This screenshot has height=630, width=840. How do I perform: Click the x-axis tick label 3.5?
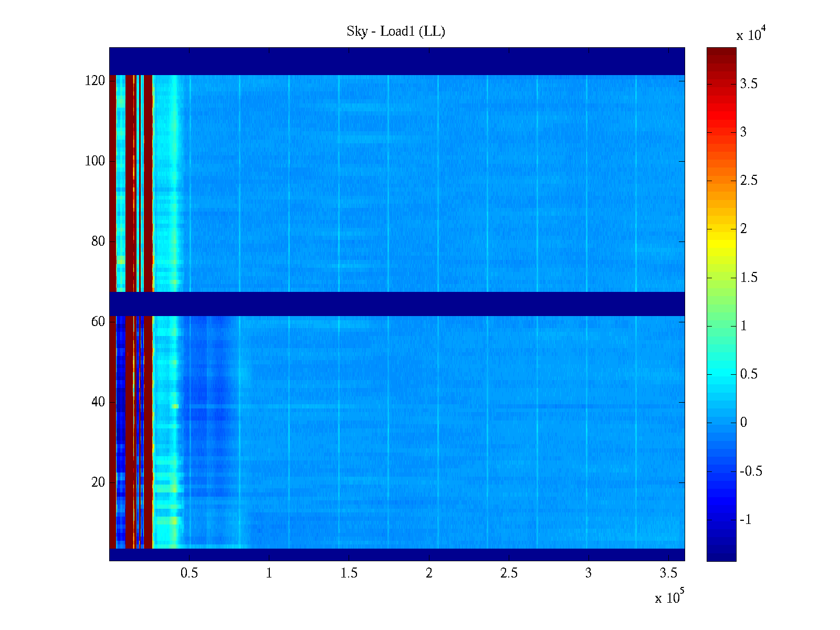668,573
